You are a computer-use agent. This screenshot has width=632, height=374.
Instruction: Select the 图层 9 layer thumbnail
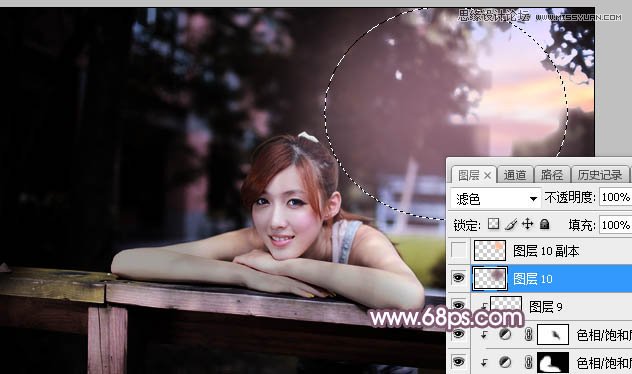click(x=506, y=303)
